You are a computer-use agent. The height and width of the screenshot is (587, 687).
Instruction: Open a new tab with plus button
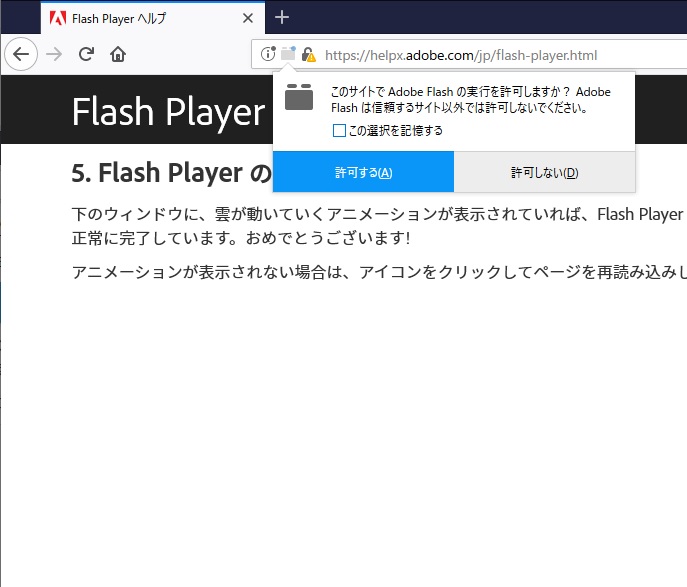coord(282,17)
